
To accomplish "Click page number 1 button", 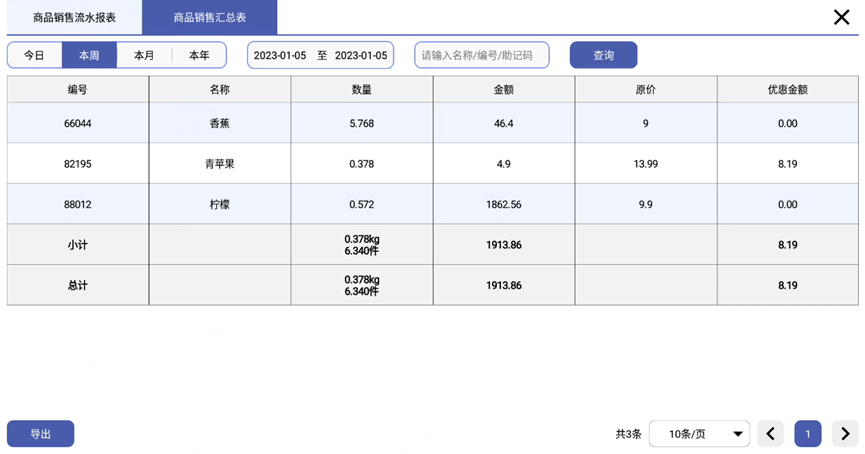I will coord(808,433).
